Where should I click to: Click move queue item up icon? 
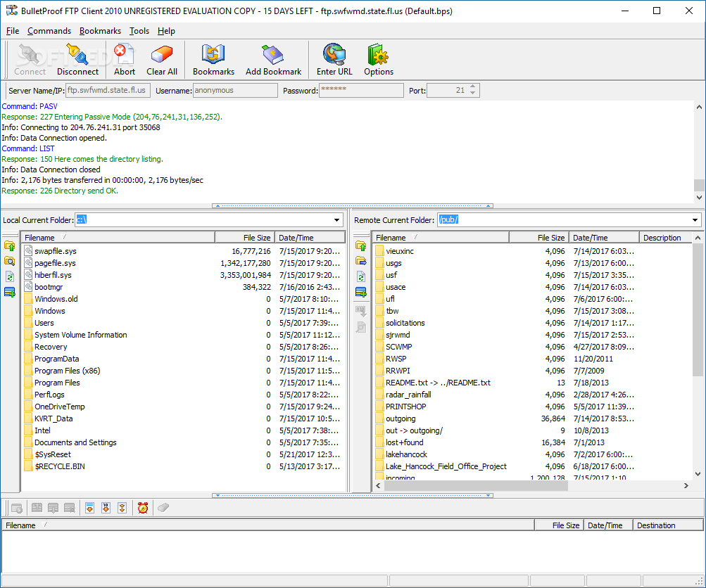point(37,508)
